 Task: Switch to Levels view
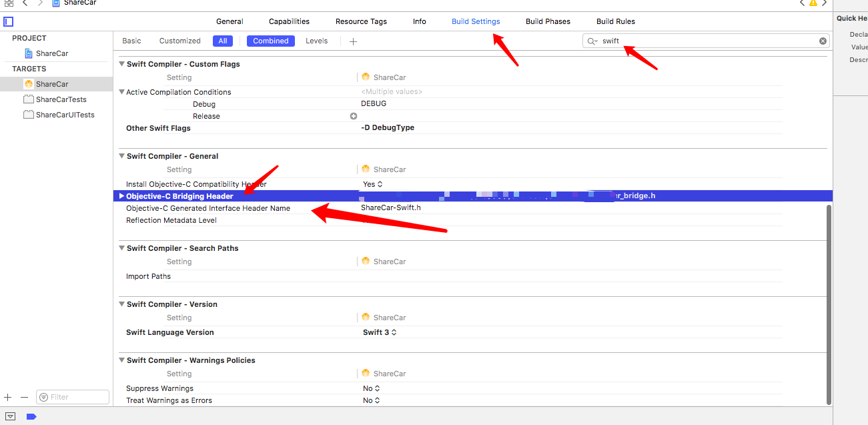(317, 41)
